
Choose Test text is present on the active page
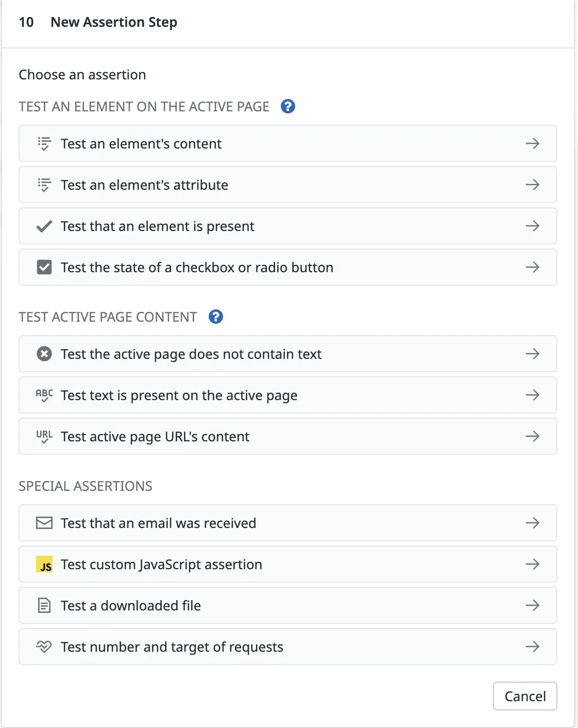[179, 395]
